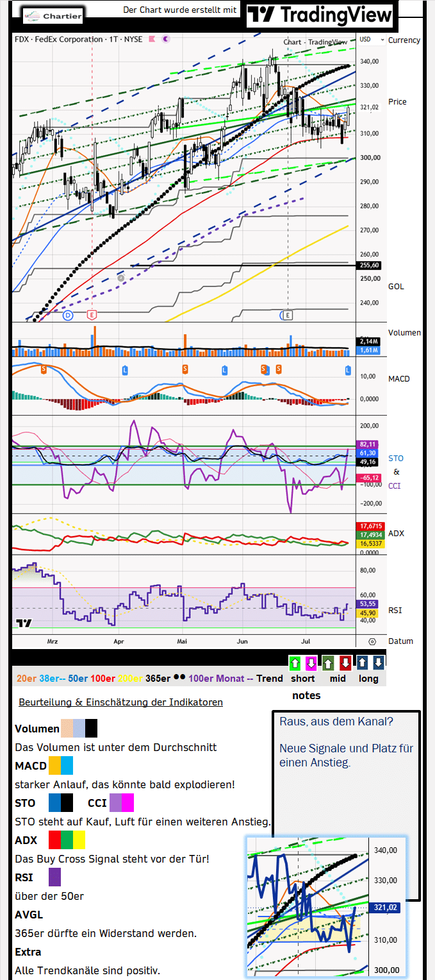
Task: Open Beurteilung & Einschätzung der Indikatoren link
Action: [120, 702]
